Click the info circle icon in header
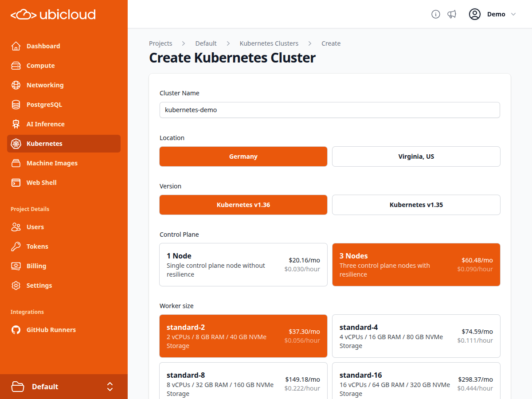 click(436, 14)
